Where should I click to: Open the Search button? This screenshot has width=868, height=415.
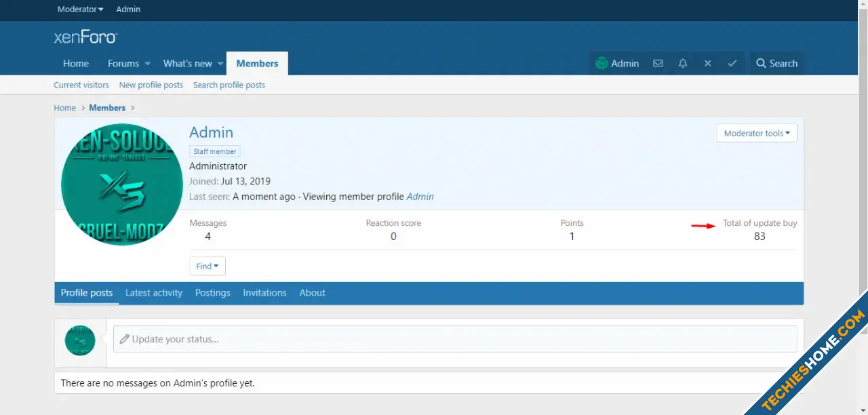click(776, 64)
